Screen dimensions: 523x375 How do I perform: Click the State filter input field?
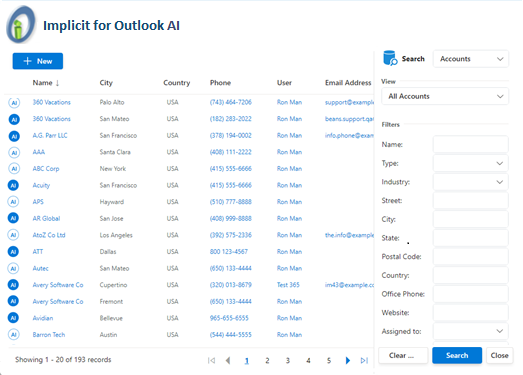[x=471, y=238]
